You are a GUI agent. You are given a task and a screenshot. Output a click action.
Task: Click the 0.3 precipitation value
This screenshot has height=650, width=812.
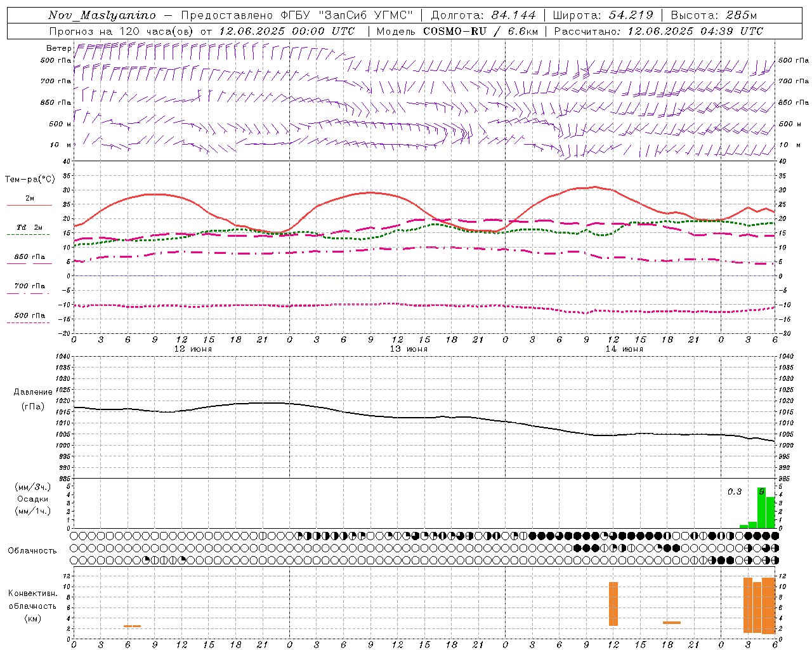pyautogui.click(x=735, y=492)
